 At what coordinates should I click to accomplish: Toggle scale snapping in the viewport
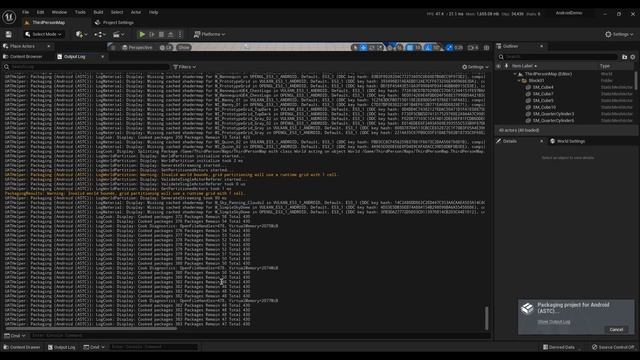449,47
